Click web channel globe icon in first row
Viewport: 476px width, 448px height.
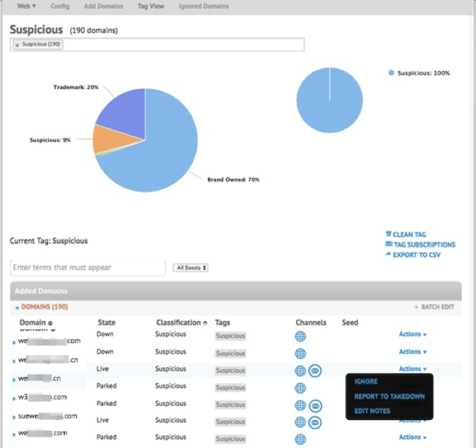(x=300, y=337)
